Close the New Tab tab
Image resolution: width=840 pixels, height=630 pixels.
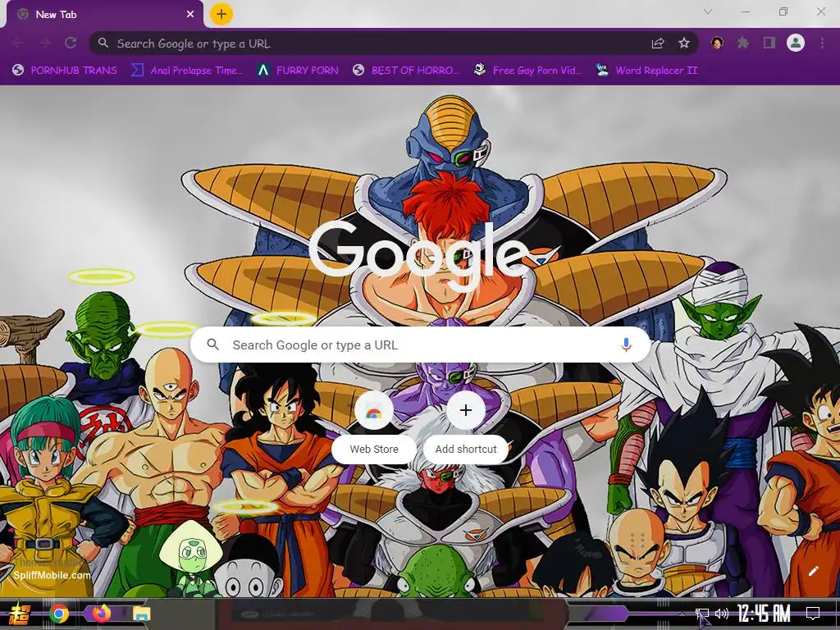tap(190, 15)
